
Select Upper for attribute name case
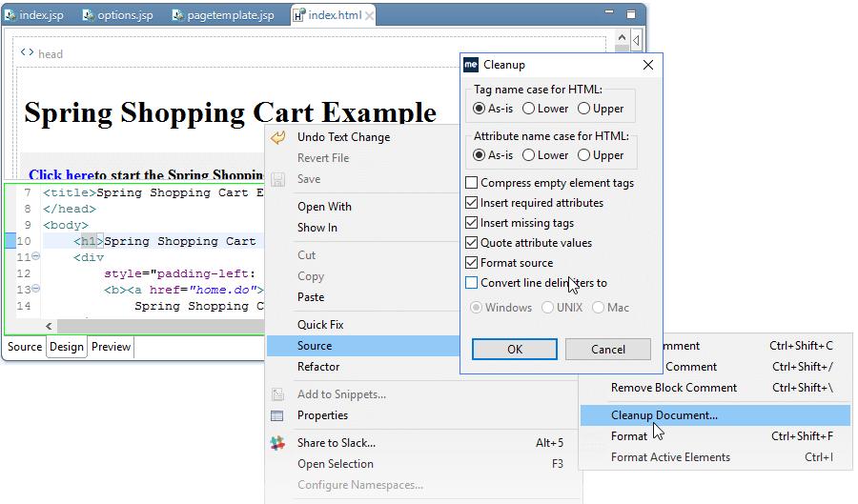583,155
